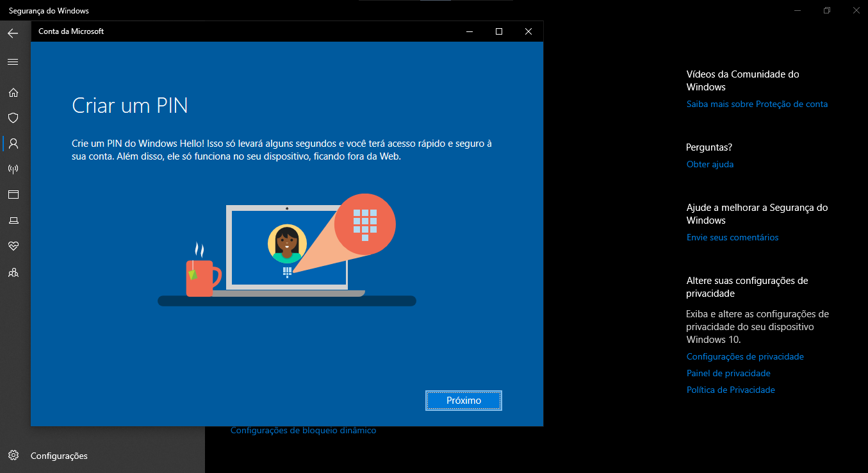Screen dimensions: 868x473
Task: Select the Account protection person icon
Action: 13,144
